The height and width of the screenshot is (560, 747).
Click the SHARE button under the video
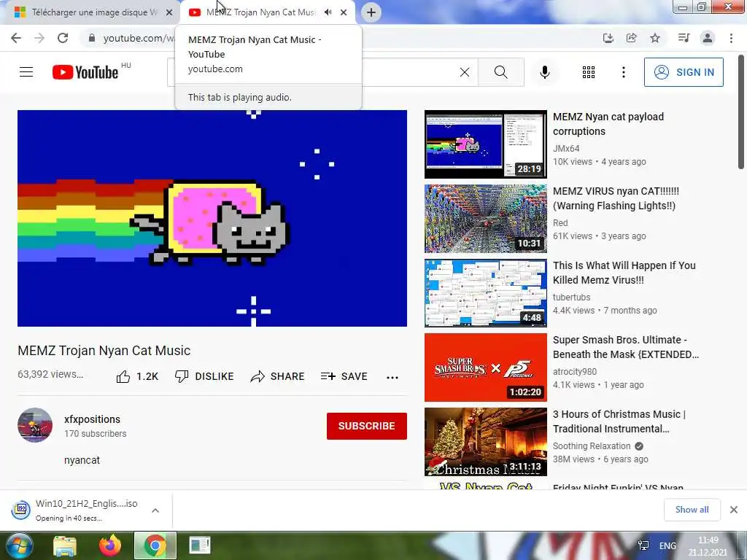coord(277,376)
